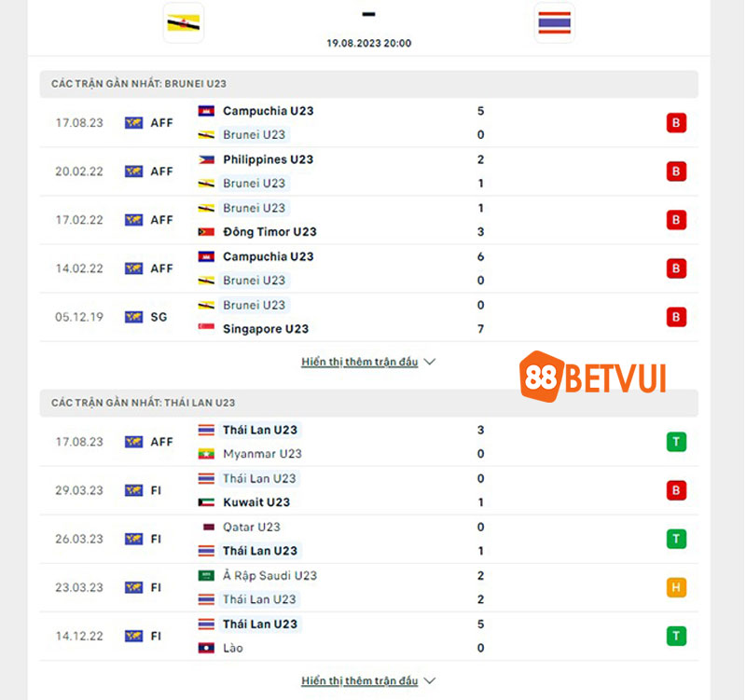Click the orange draw badge for Saudi match

pos(676,587)
